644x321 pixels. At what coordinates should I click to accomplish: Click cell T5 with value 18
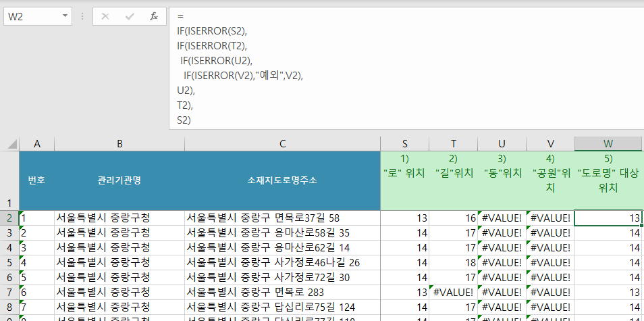pyautogui.click(x=454, y=263)
